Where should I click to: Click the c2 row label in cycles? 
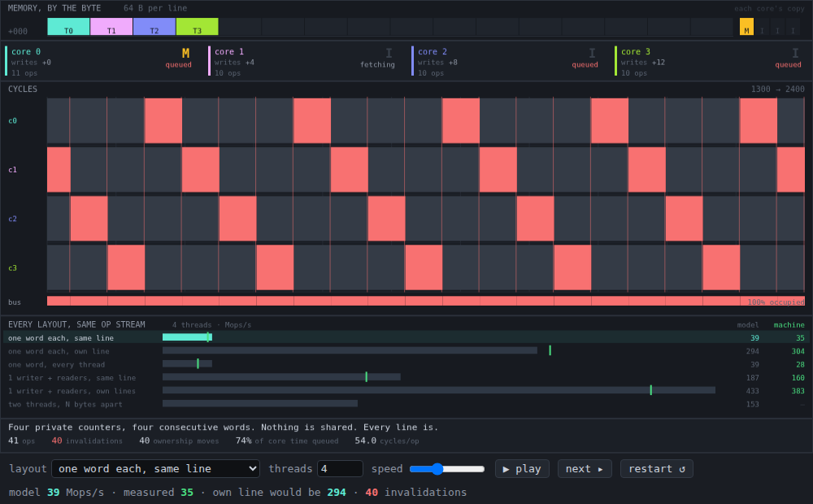(12, 219)
